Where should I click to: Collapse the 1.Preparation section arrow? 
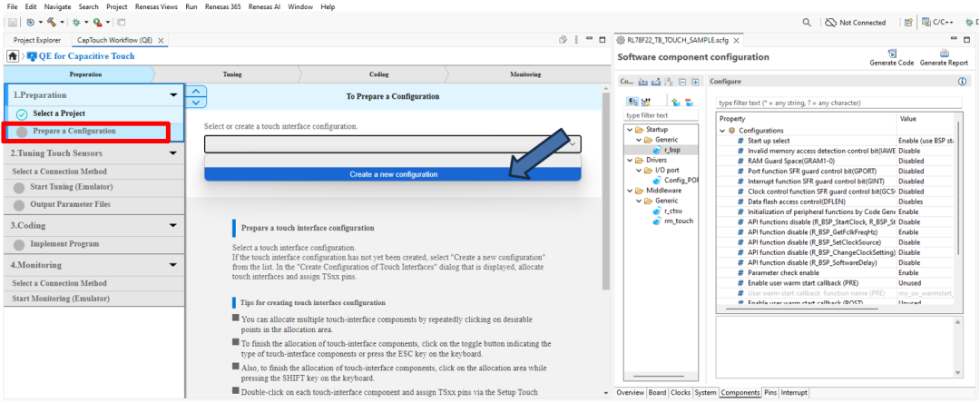click(x=173, y=95)
